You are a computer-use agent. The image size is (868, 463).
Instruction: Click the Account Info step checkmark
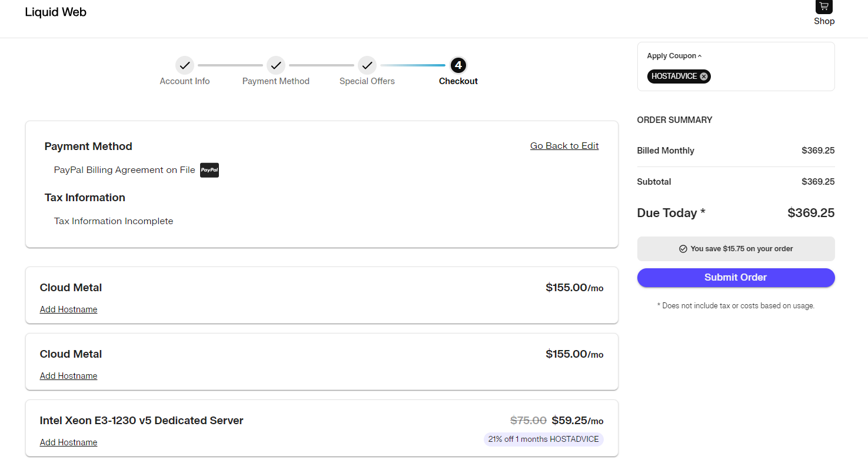pos(185,65)
